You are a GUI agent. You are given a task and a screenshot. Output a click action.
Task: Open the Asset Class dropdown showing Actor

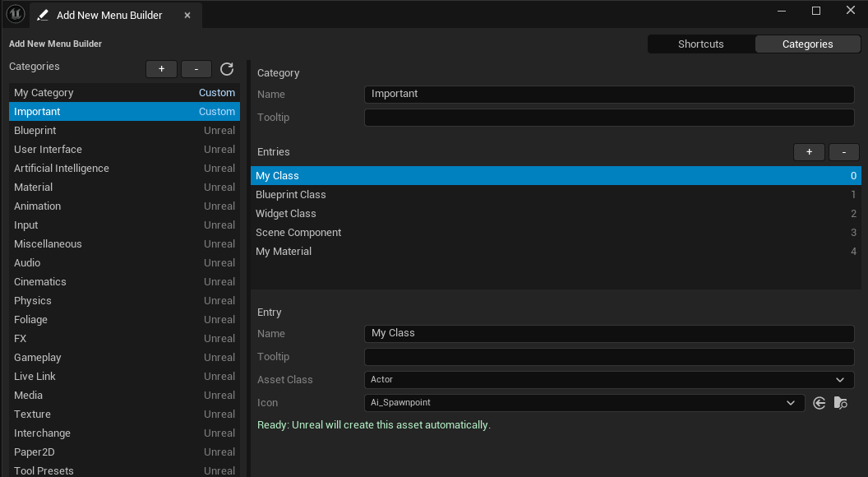click(609, 379)
